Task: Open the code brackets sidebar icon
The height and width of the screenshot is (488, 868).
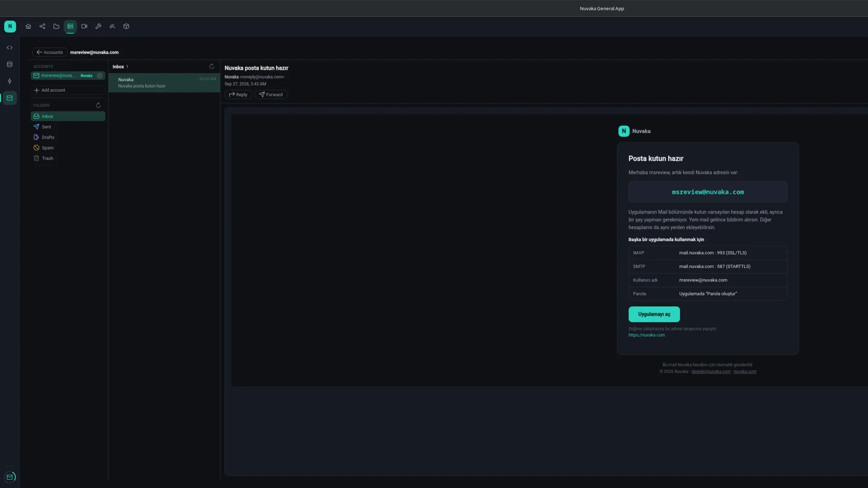Action: pyautogui.click(x=9, y=47)
